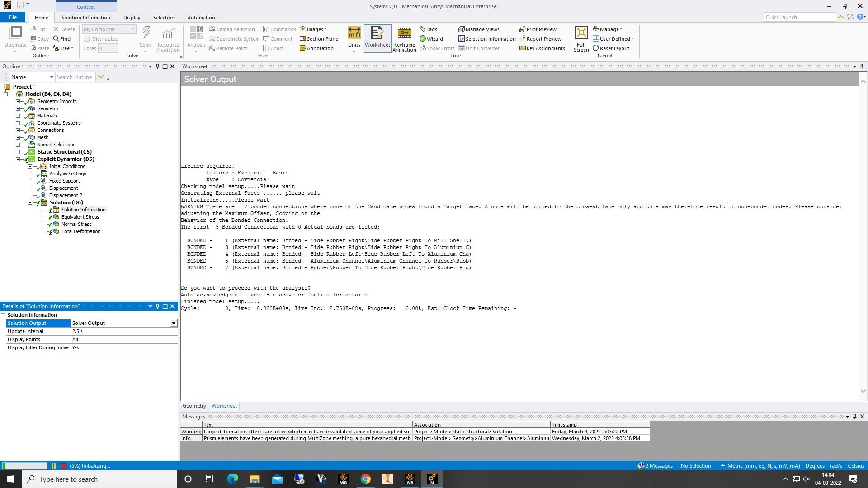Collapse the Explicit Dynamics (D5) node
868x488 pixels.
click(18, 159)
